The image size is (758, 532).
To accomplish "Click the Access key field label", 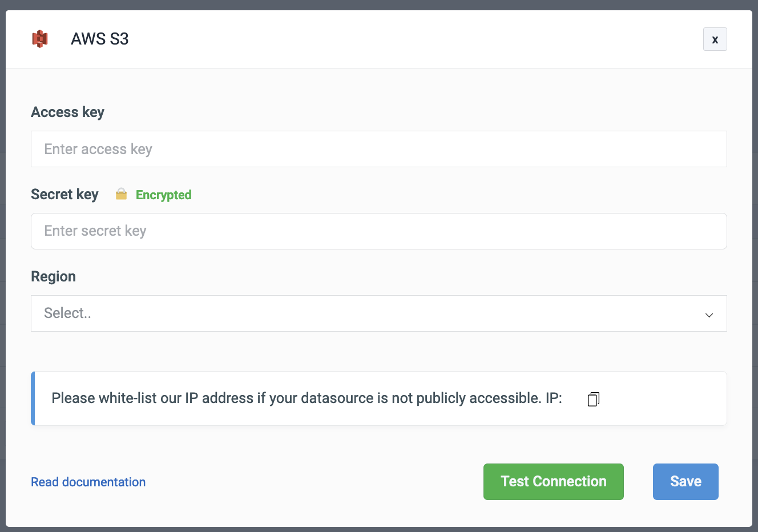I will tap(67, 112).
